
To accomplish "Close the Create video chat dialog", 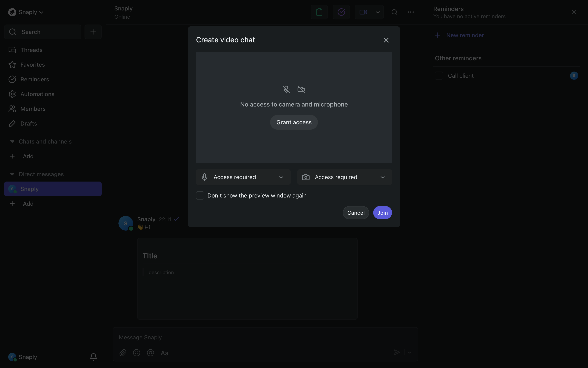I will tap(386, 40).
